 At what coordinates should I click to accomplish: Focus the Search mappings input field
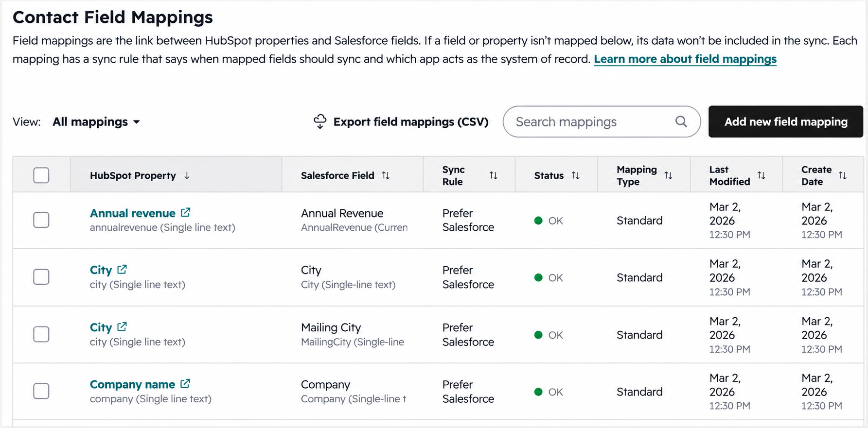[602, 121]
